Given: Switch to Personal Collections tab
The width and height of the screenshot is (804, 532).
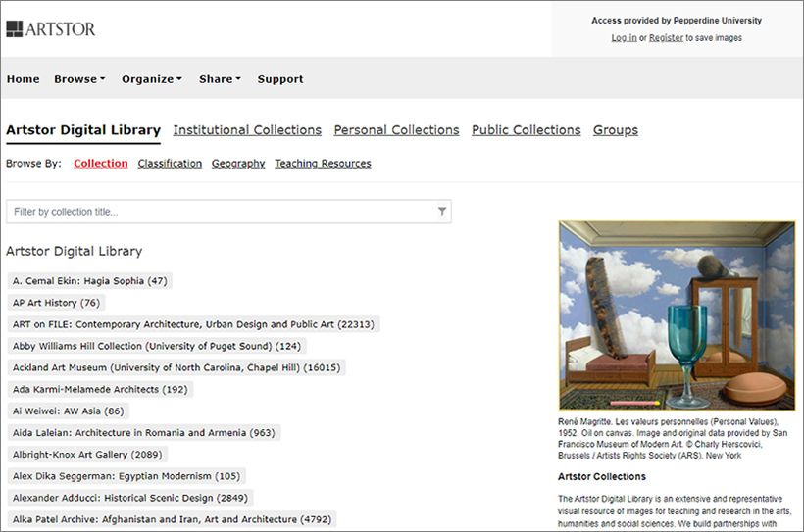Looking at the screenshot, I should [x=396, y=130].
